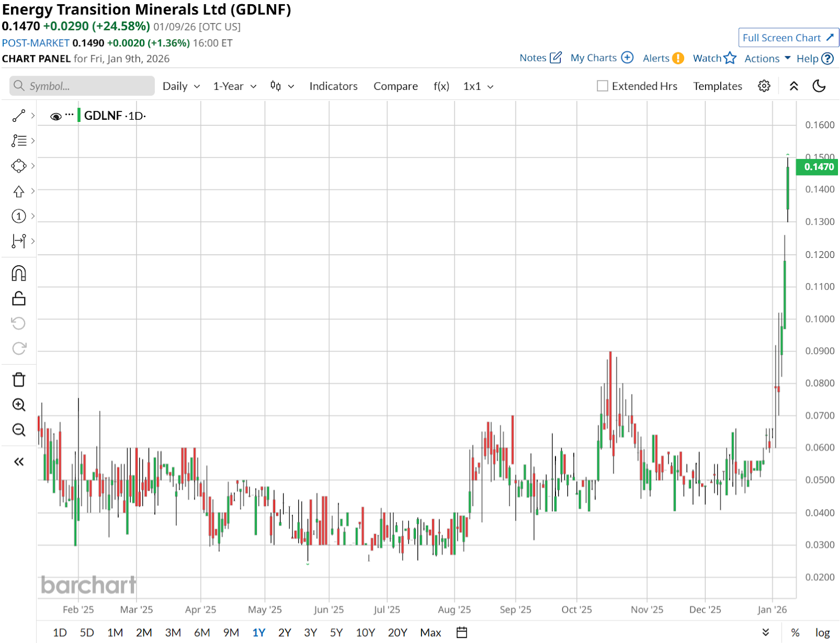Select the price range measure tool
This screenshot has width=840, height=643.
(x=19, y=241)
